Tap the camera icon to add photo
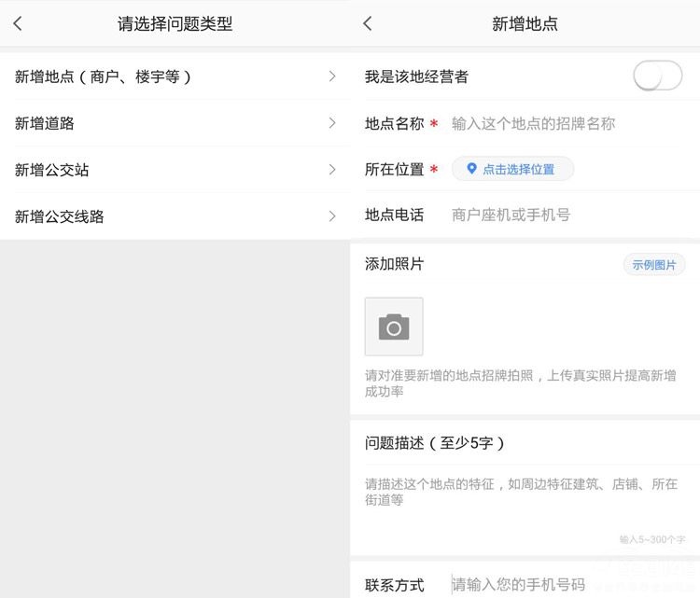The image size is (700, 598). 394,327
